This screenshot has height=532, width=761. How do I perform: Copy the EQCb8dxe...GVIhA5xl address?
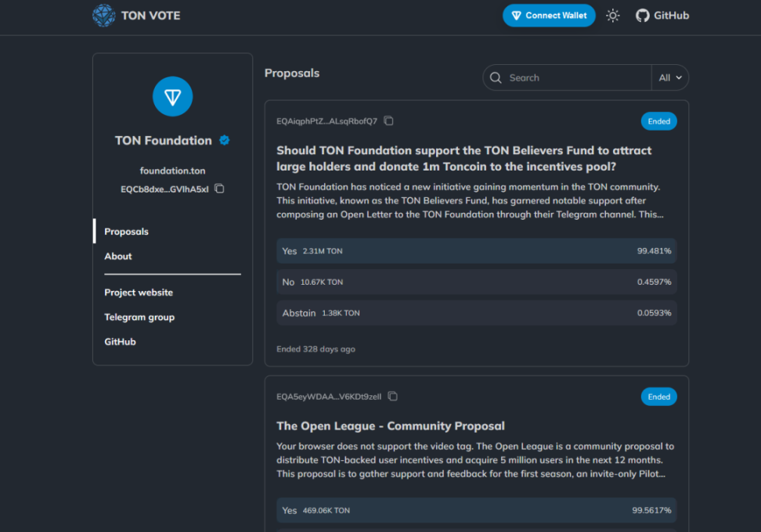219,189
